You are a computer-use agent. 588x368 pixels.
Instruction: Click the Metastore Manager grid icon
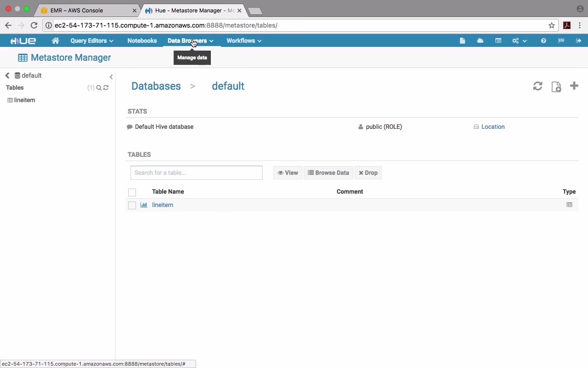(x=23, y=58)
